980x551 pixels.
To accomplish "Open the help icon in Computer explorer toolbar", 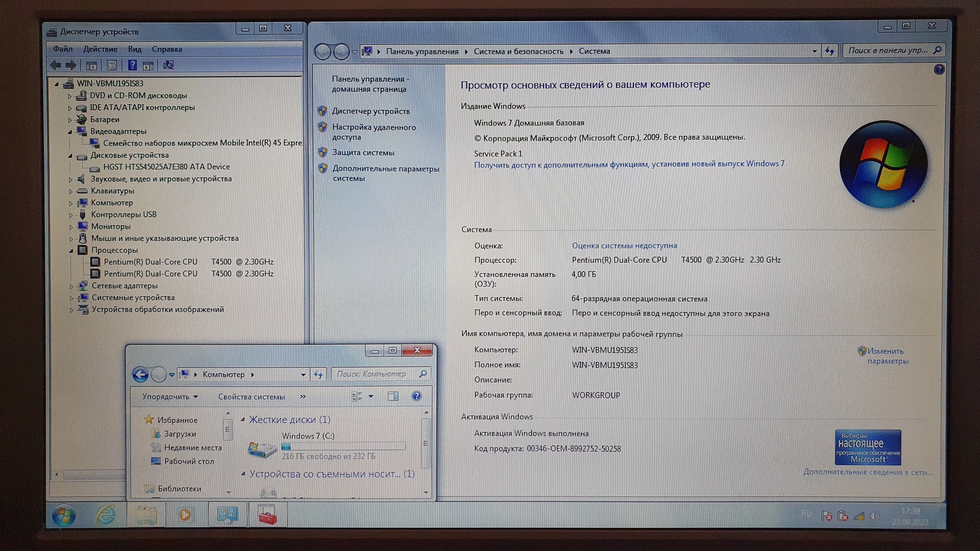I will (416, 396).
